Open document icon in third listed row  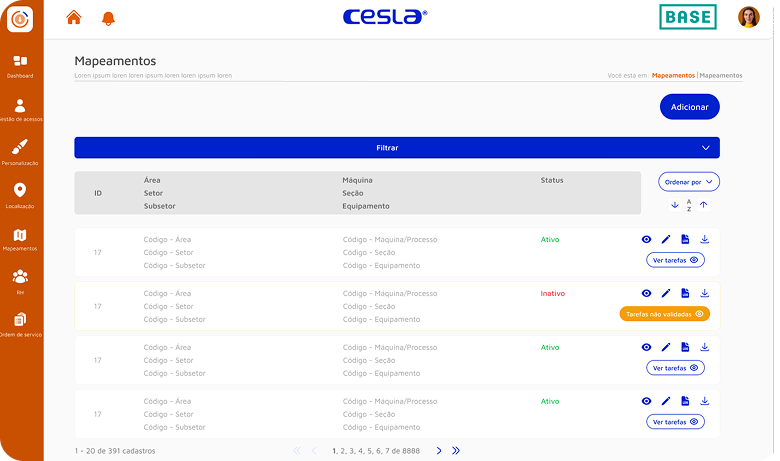[x=685, y=347]
